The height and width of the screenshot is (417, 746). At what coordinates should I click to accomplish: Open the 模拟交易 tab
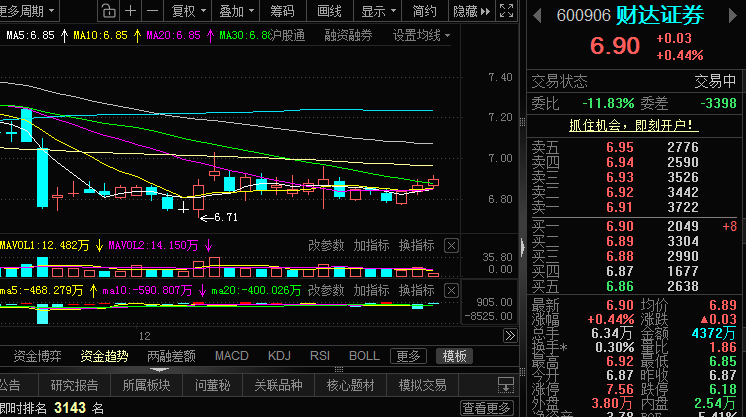tap(422, 385)
